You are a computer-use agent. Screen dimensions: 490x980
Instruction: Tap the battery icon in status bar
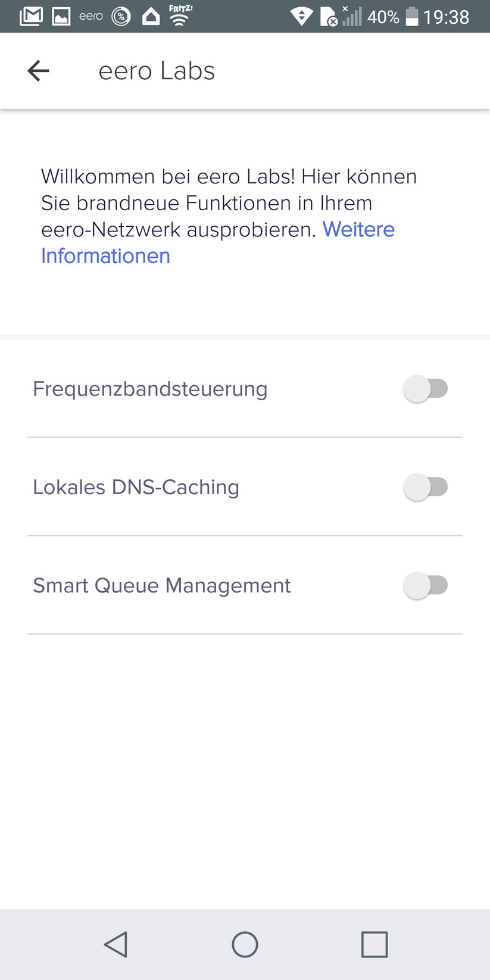(412, 16)
